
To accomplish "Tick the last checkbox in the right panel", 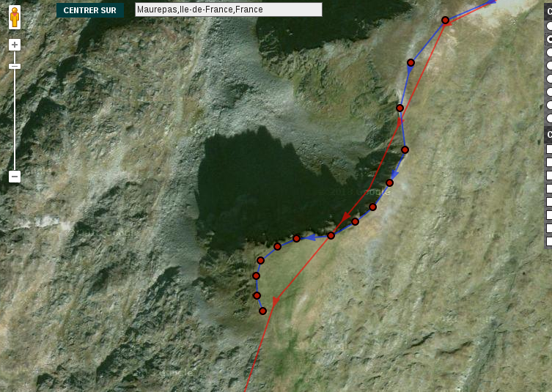I will [549, 241].
